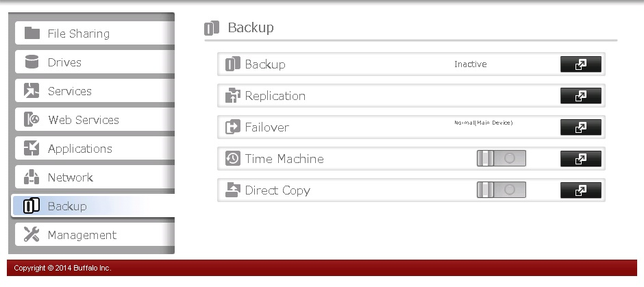The width and height of the screenshot is (644, 287).
Task: Open the Drives menu label
Action: 64,62
